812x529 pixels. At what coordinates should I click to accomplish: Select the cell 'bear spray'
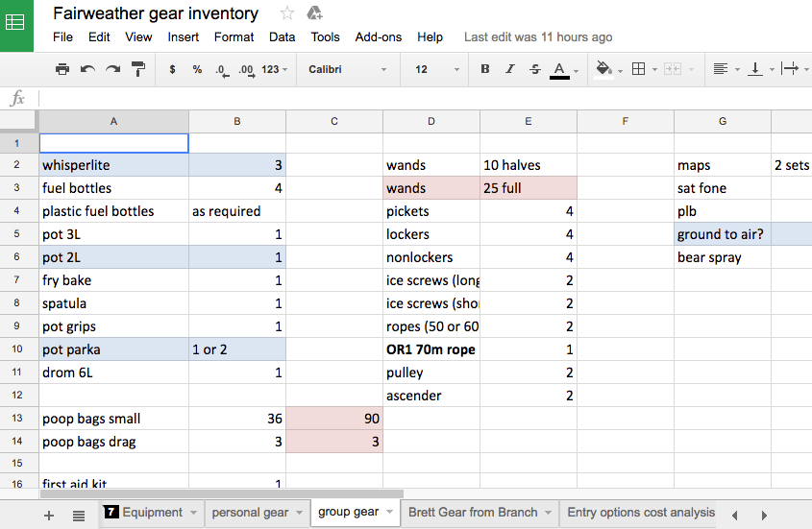[x=723, y=257]
